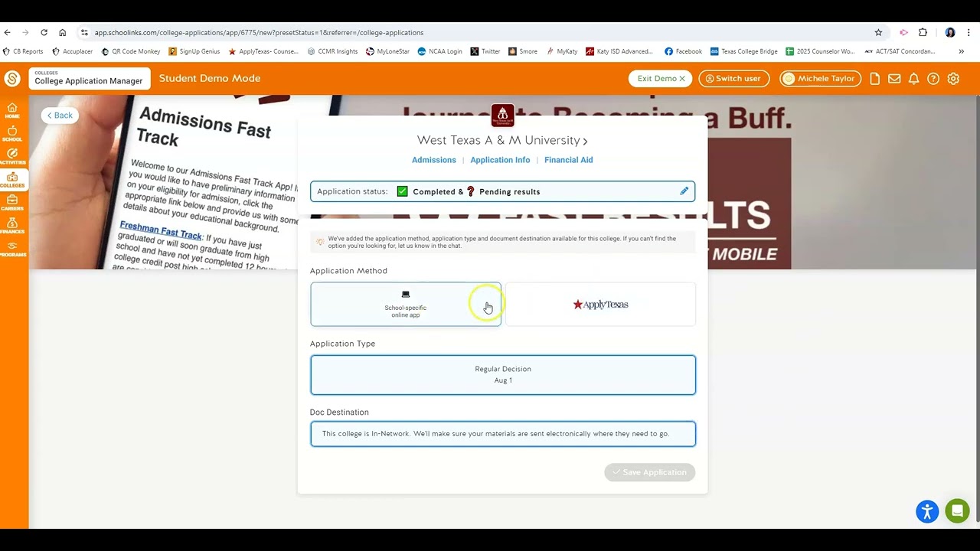Open the Chrome profile avatar
This screenshot has height=551, width=980.
click(950, 32)
